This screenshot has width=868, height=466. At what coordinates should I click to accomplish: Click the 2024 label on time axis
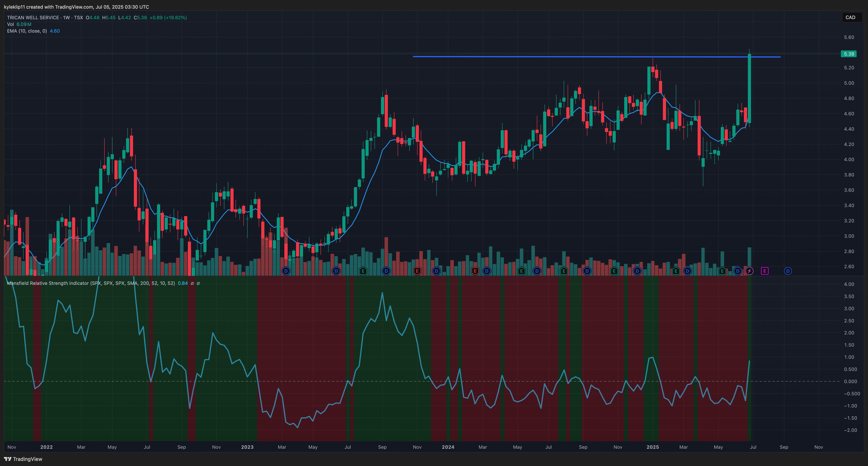coord(448,447)
